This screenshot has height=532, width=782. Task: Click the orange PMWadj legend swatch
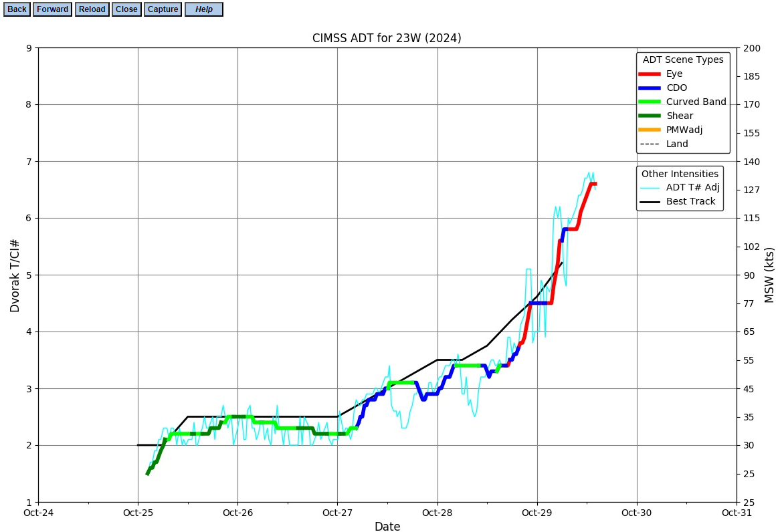(x=650, y=130)
